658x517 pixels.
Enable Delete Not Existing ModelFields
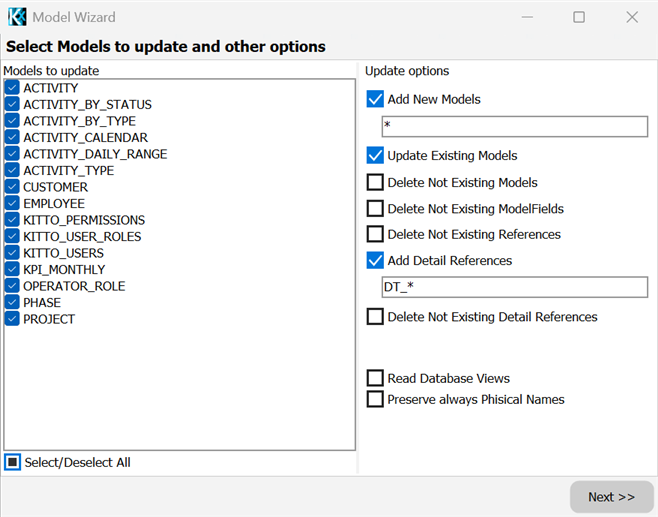tap(375, 208)
